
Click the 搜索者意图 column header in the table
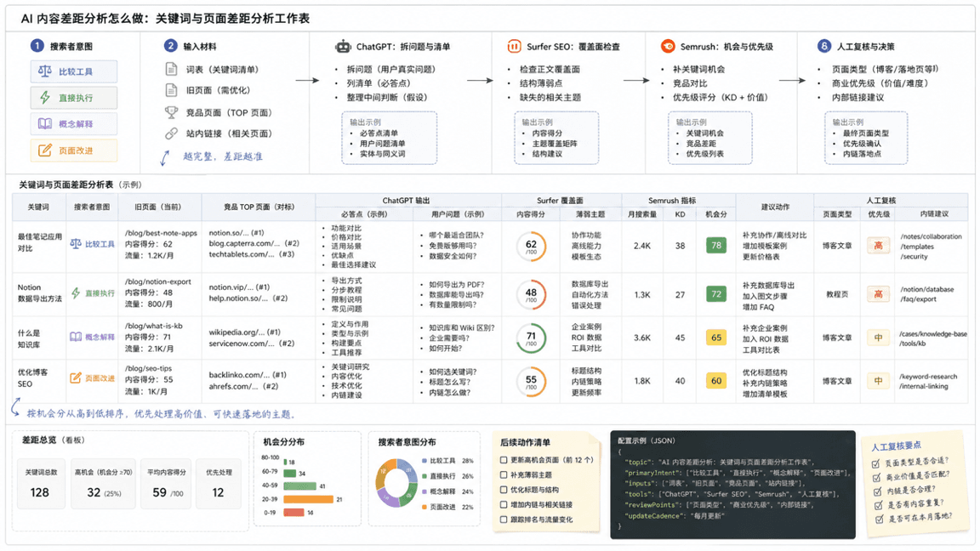pos(92,207)
